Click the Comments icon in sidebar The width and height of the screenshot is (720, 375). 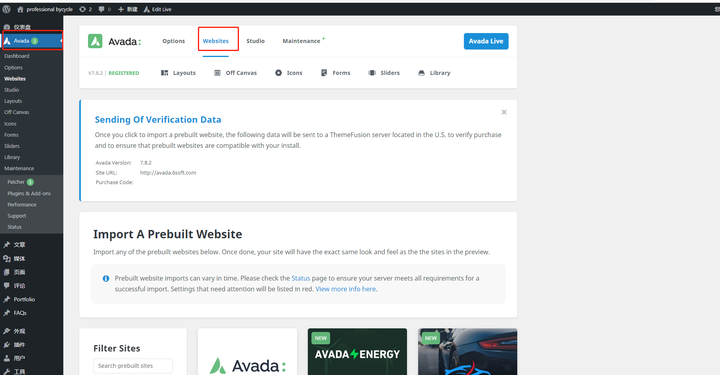tap(6, 285)
